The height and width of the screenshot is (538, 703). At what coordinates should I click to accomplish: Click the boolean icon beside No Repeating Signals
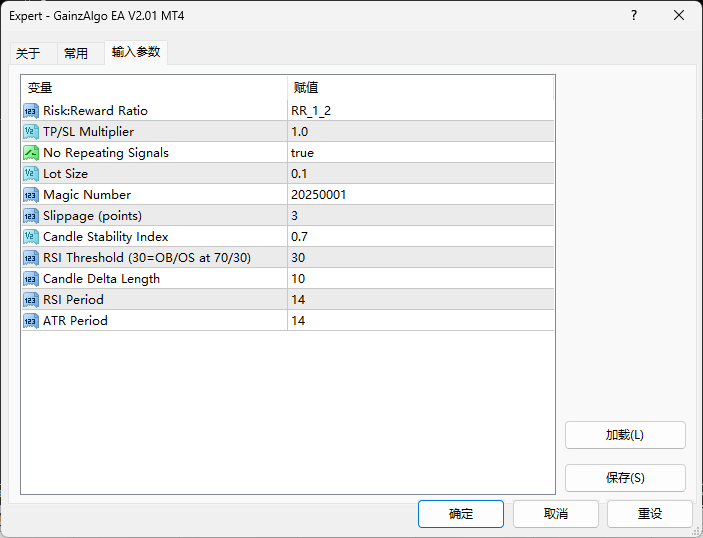coord(31,153)
